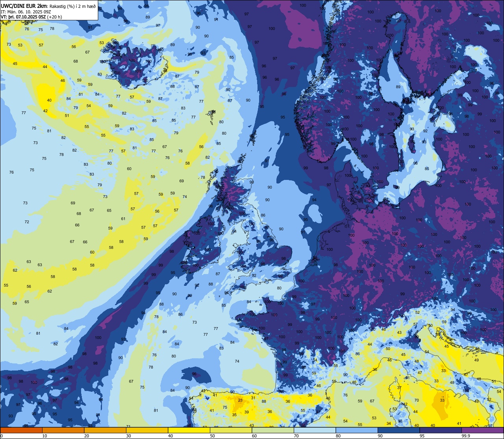Click the legend tick label 0

(2, 436)
